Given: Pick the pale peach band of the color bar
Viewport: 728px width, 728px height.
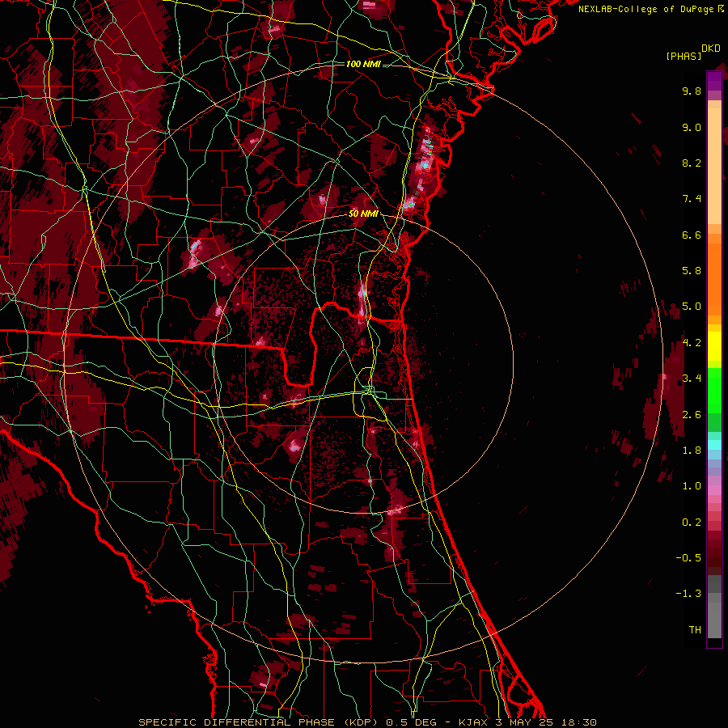Looking at the screenshot, I should (714, 166).
